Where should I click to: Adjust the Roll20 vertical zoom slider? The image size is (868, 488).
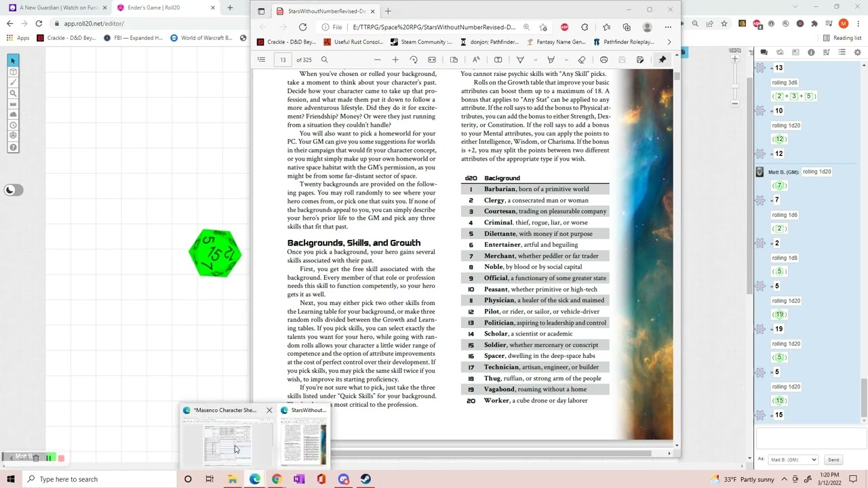(735, 85)
